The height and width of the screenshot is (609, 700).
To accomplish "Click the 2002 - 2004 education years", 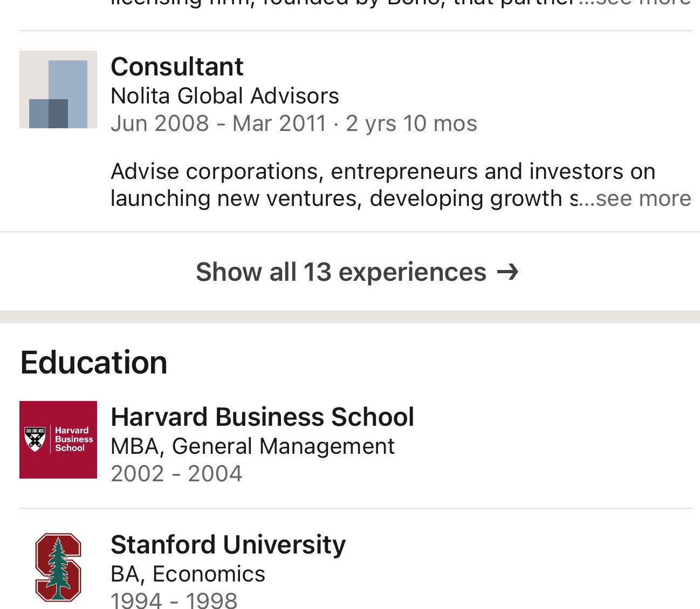I will [176, 474].
